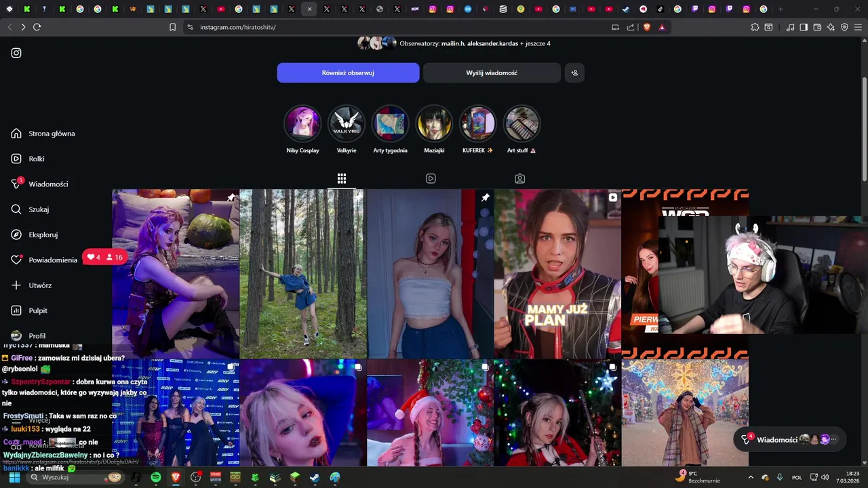Go to Strona główna in sidebar
Screen dimensions: 868x488
point(43,134)
